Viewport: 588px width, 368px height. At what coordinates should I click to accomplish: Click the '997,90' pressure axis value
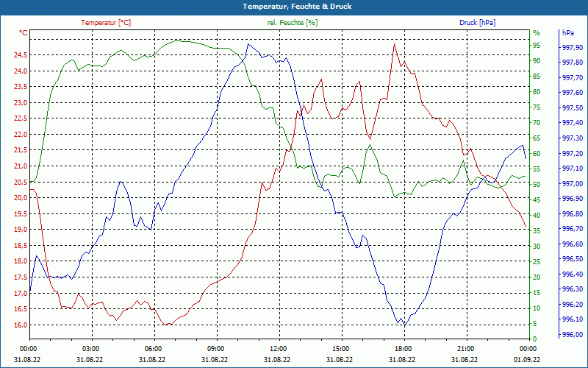tap(573, 47)
